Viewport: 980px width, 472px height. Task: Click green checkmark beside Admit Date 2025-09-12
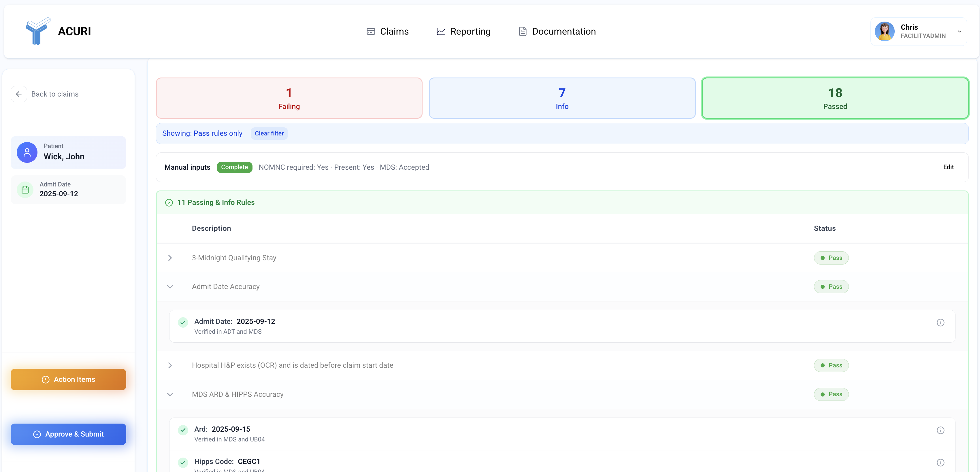tap(183, 322)
